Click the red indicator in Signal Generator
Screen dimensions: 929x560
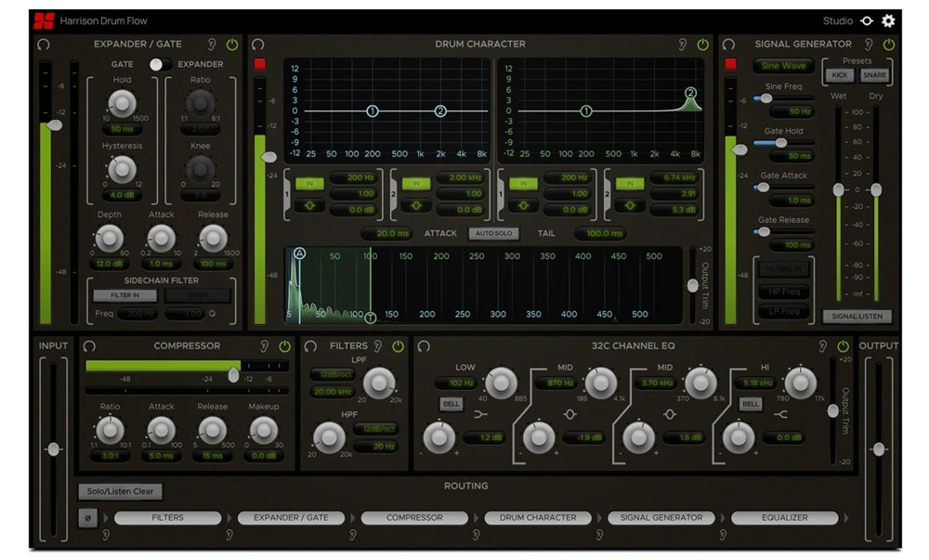tap(730, 64)
